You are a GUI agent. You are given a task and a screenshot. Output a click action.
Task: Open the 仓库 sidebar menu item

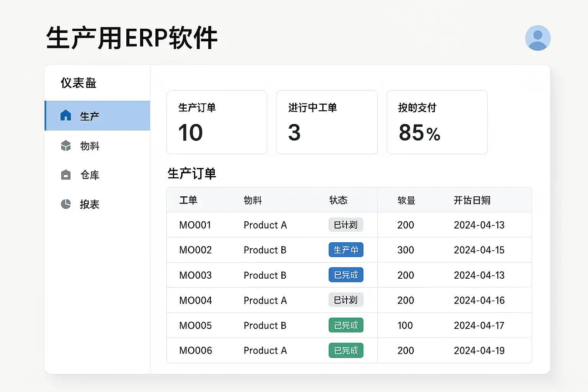[x=90, y=175]
